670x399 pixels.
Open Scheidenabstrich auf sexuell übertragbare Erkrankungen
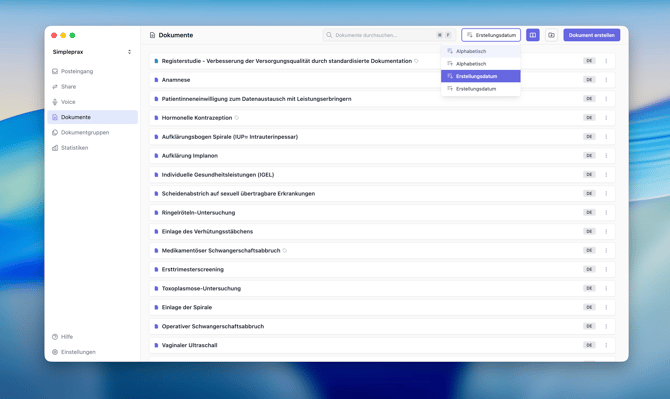tap(238, 194)
